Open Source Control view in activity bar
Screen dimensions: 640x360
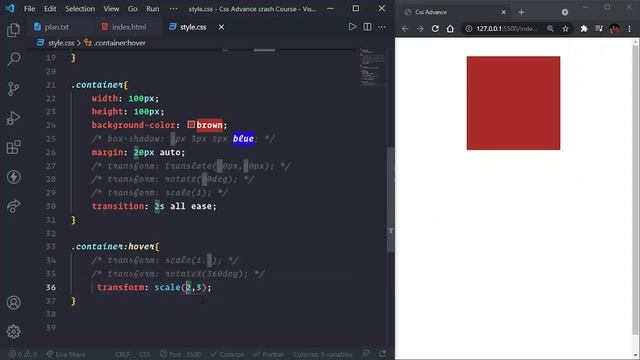click(13, 88)
